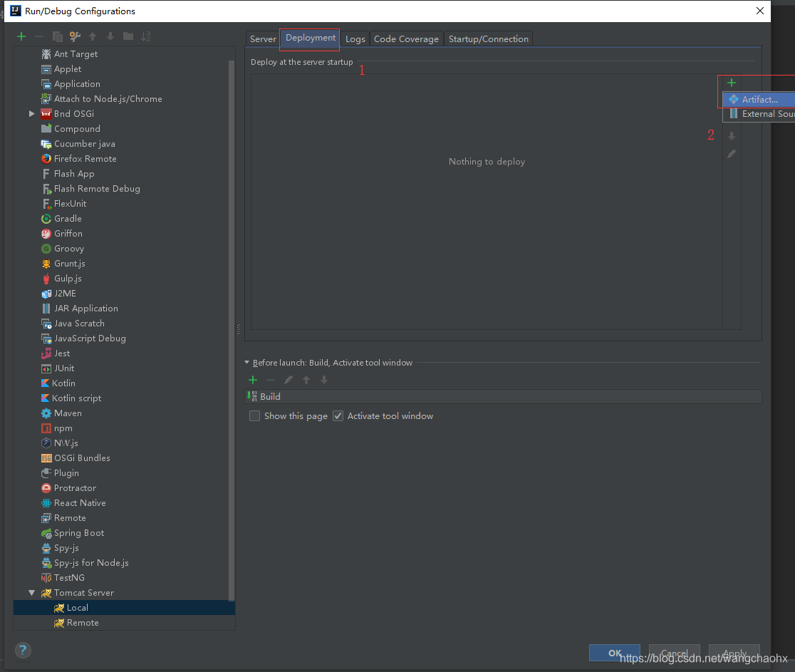Choose External Source menu entry
This screenshot has height=672, width=795.
click(x=759, y=113)
